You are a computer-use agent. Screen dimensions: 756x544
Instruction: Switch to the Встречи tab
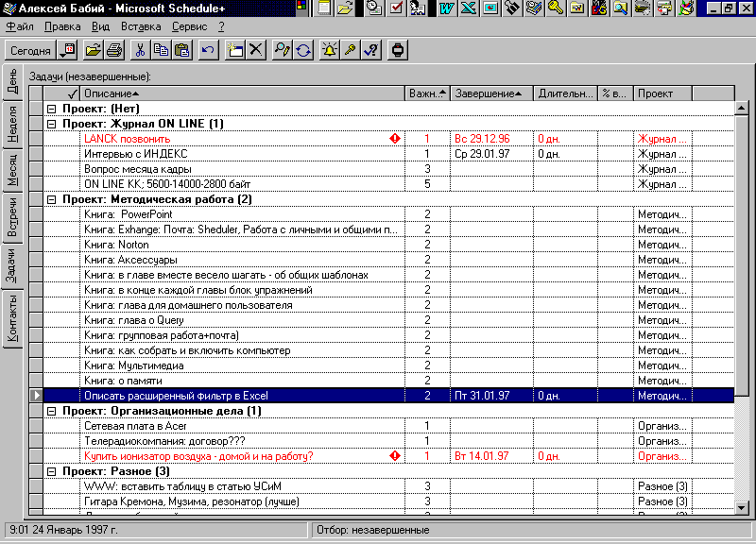pos(12,217)
